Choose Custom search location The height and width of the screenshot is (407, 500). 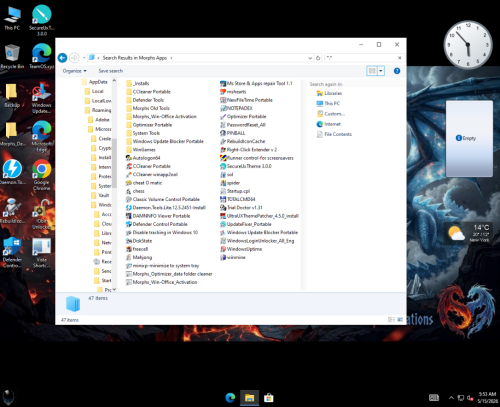point(330,114)
